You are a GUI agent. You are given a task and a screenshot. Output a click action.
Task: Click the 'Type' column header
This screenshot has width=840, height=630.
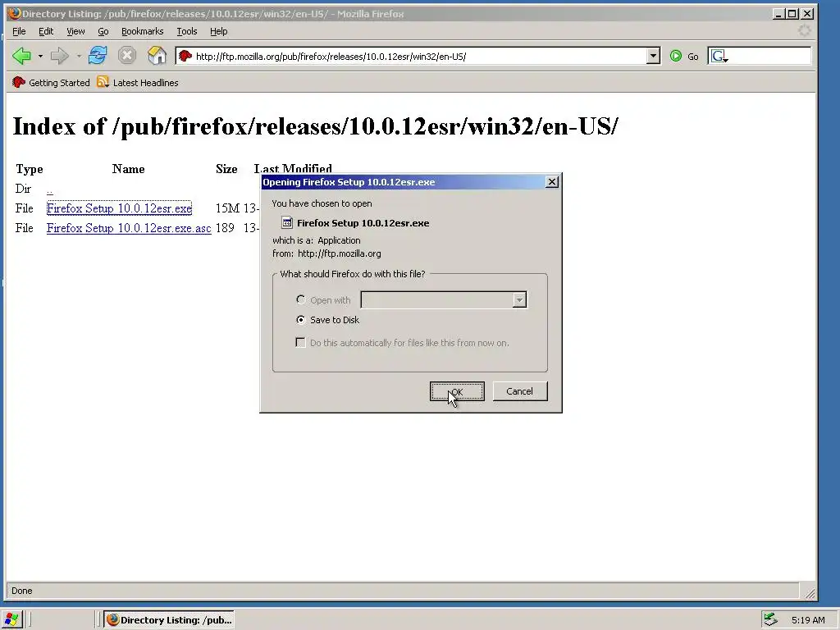tap(30, 169)
